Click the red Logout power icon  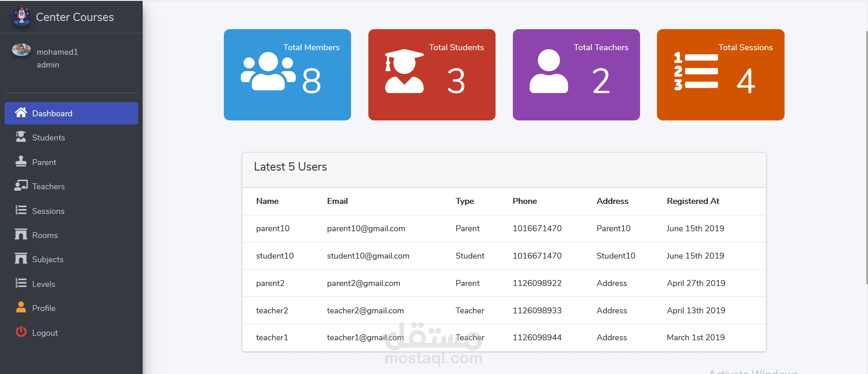[21, 332]
